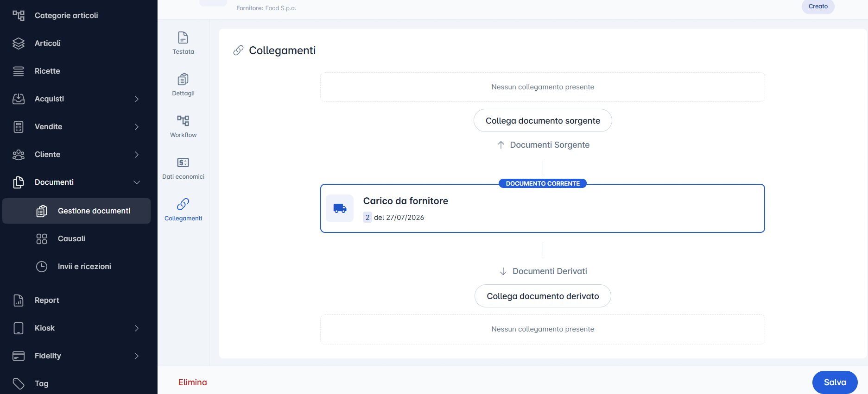Click the Fidelity card icon
Screen dimensions: 868x394
pos(19,356)
